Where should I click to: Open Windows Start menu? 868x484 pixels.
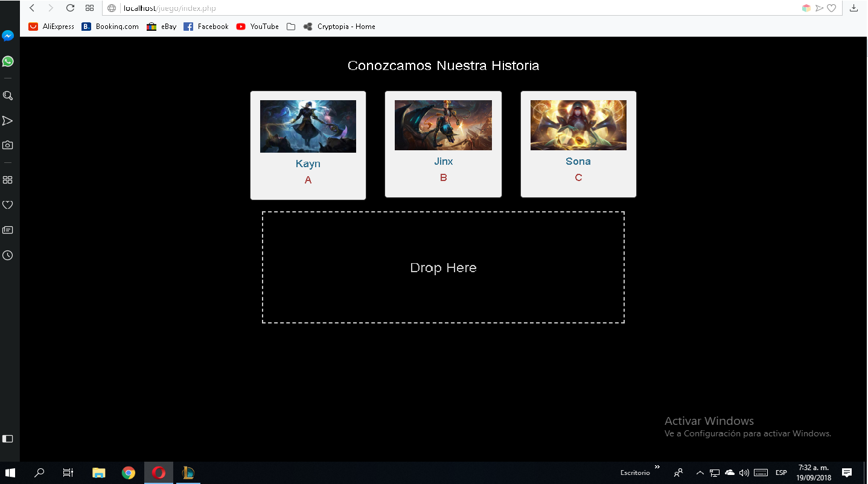10,473
